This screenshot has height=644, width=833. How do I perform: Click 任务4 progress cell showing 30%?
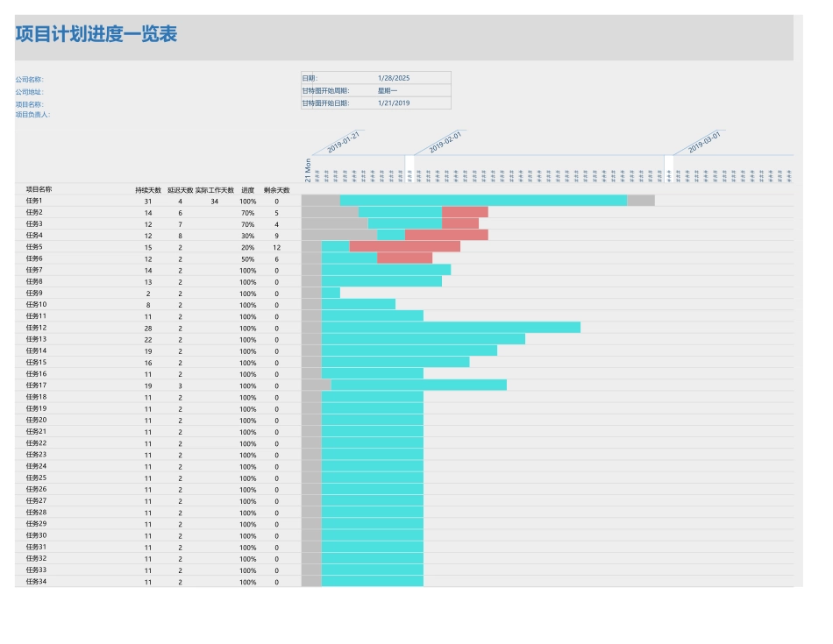pyautogui.click(x=248, y=236)
